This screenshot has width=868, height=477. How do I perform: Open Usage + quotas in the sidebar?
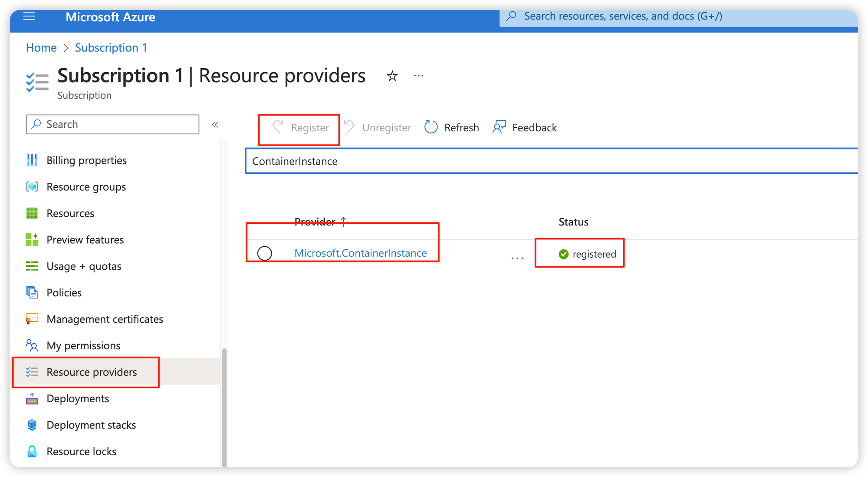(x=84, y=266)
